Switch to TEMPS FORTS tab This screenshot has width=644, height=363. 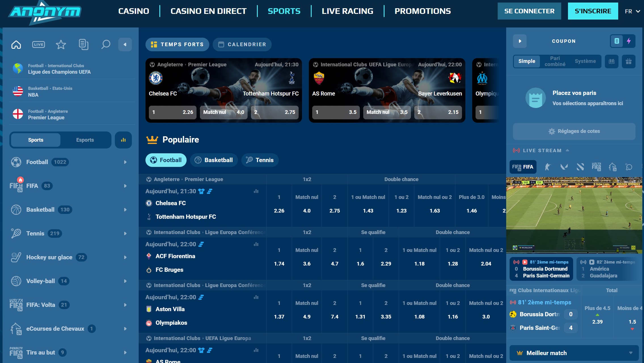click(x=177, y=44)
